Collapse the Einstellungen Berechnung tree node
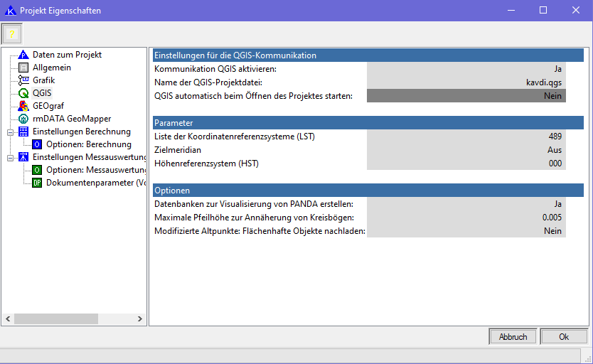 10,132
